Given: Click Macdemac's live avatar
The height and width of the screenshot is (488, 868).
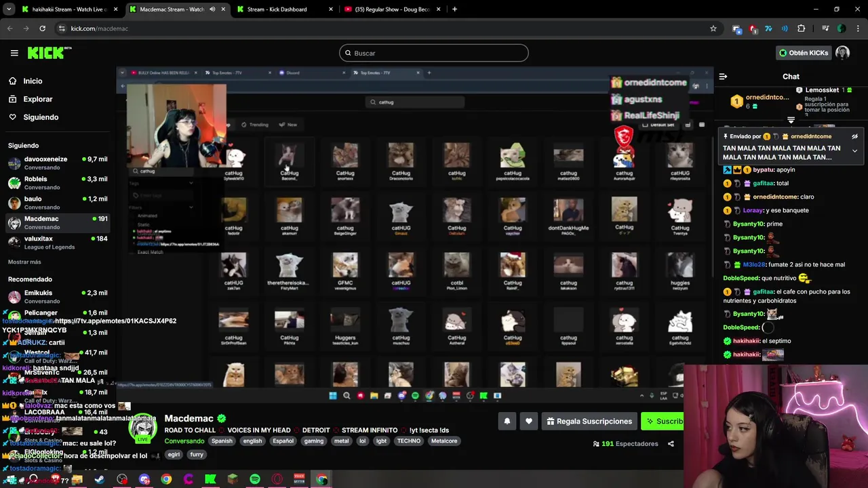Looking at the screenshot, I should pos(143,428).
